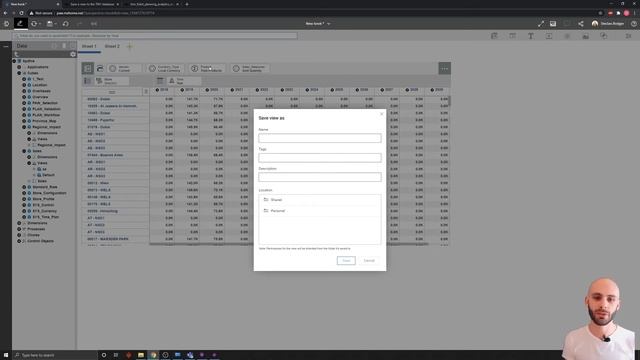This screenshot has height=360, width=640.
Task: Close the Save view as dialog
Action: (382, 114)
